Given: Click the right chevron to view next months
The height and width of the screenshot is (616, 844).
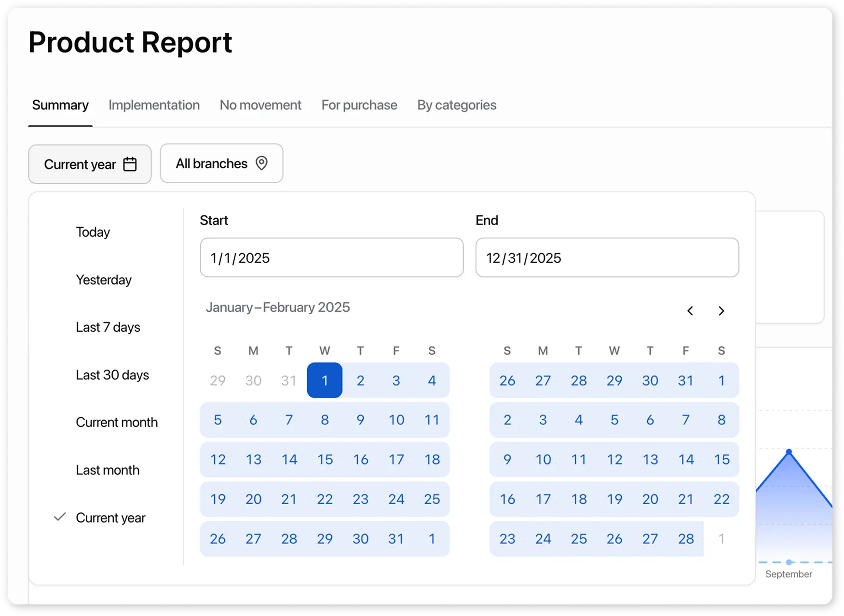Looking at the screenshot, I should (x=721, y=311).
